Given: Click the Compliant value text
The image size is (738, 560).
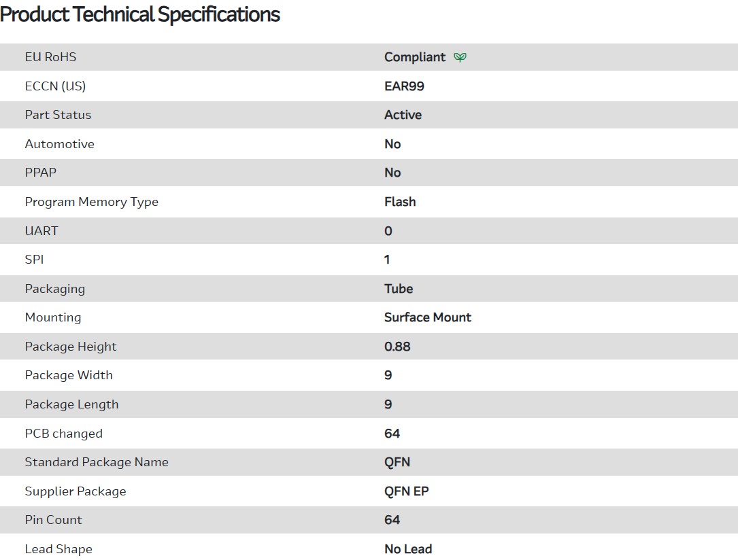Looking at the screenshot, I should (x=415, y=57).
